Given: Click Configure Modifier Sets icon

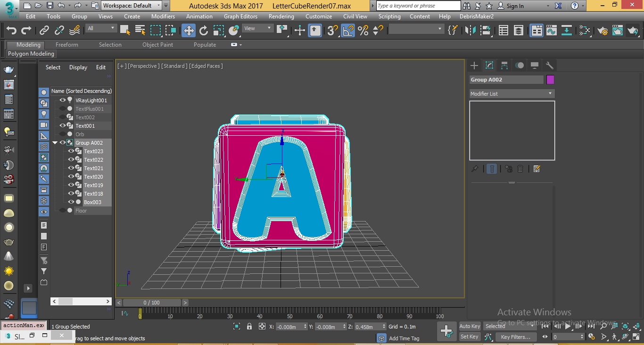Looking at the screenshot, I should pyautogui.click(x=537, y=169).
